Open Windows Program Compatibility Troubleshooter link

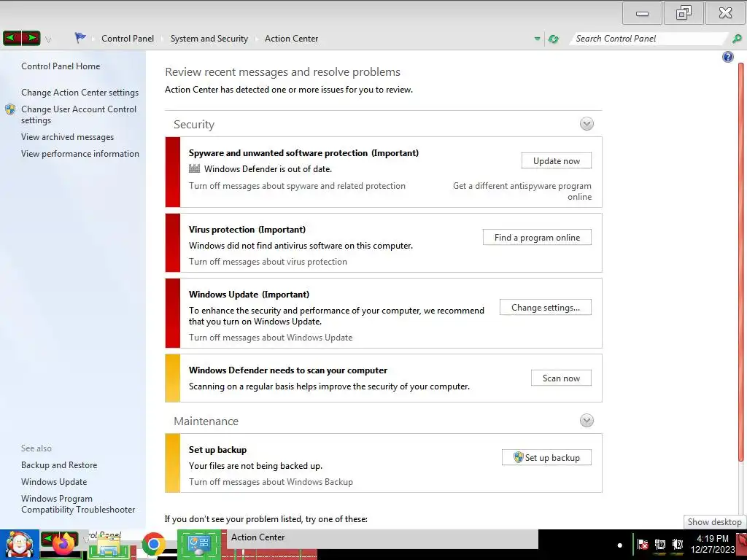coord(78,505)
